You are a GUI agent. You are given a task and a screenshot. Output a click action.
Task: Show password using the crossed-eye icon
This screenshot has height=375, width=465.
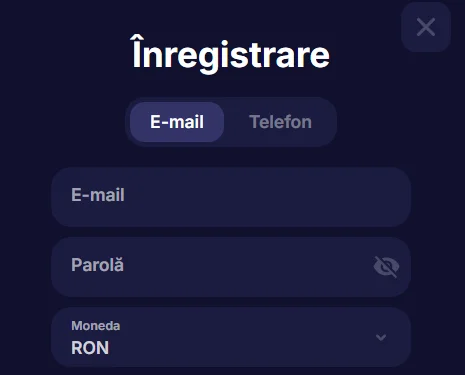click(x=387, y=267)
